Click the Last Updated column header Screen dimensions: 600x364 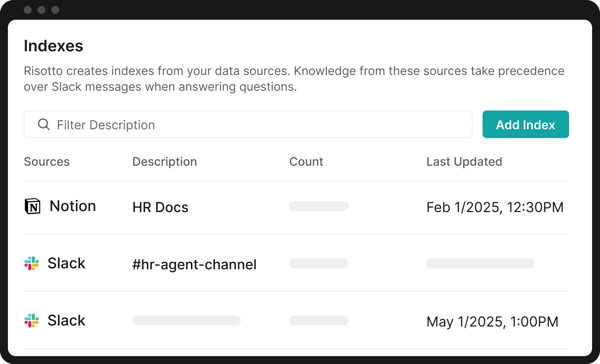click(464, 162)
